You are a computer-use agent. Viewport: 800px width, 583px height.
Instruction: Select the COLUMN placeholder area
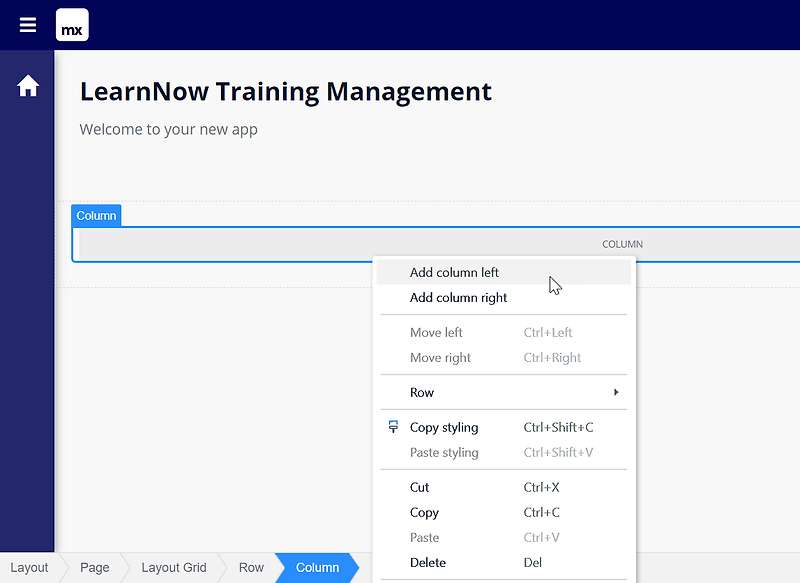click(x=622, y=243)
